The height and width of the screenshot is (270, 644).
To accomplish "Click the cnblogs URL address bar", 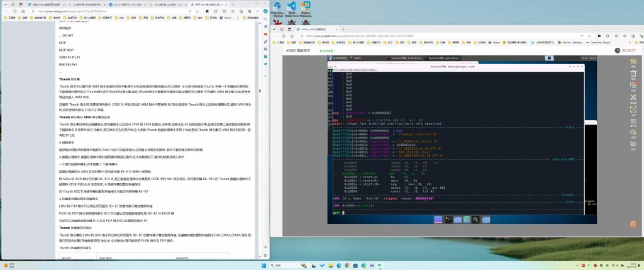I will pyautogui.click(x=94, y=11).
